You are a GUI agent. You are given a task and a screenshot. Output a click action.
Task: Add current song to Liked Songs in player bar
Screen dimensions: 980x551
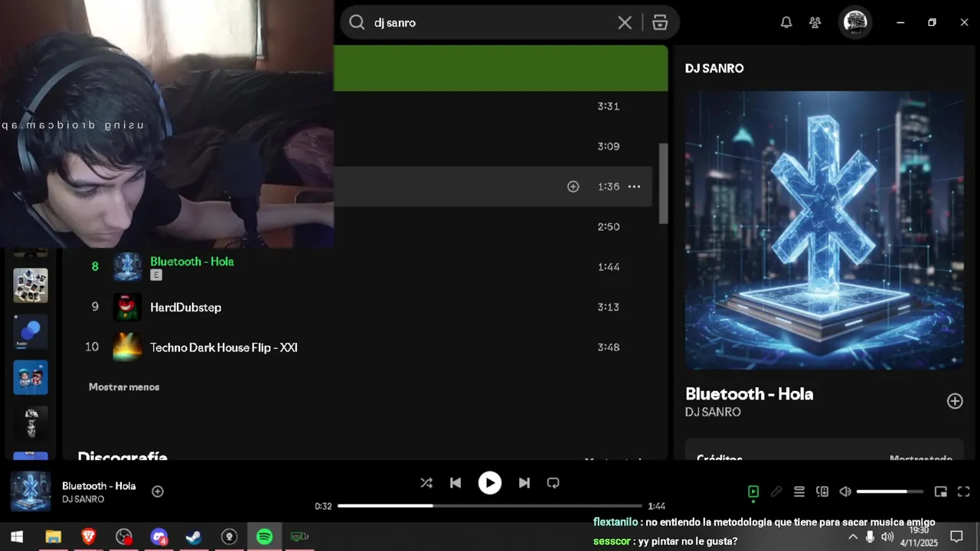[x=158, y=491]
